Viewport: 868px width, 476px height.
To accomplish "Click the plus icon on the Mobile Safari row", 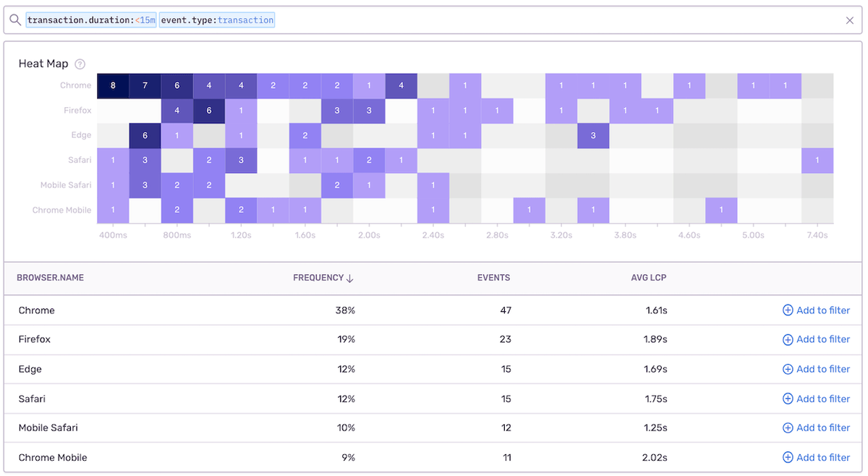I will (x=788, y=428).
